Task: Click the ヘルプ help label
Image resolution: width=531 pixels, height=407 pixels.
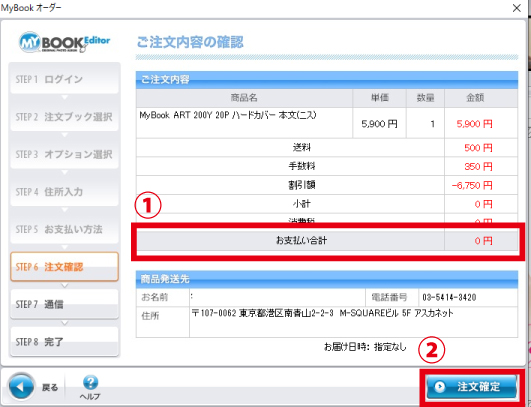Action: [x=90, y=396]
